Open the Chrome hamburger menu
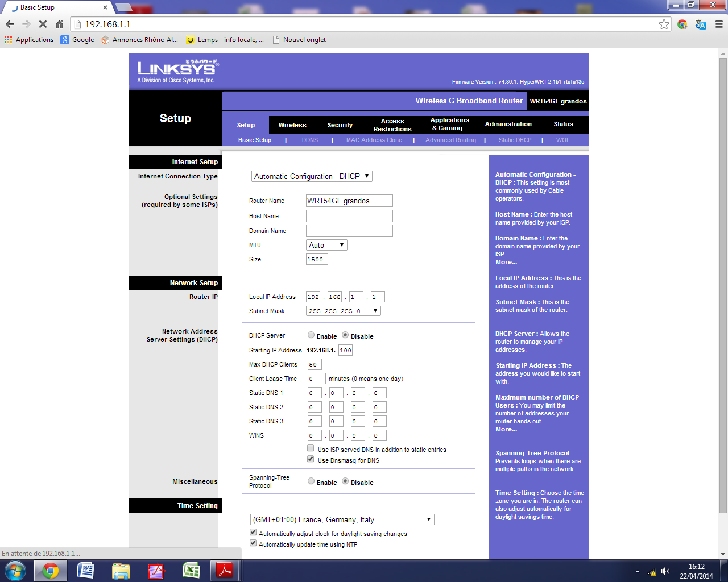Screen dimensions: 728x582 point(719,24)
